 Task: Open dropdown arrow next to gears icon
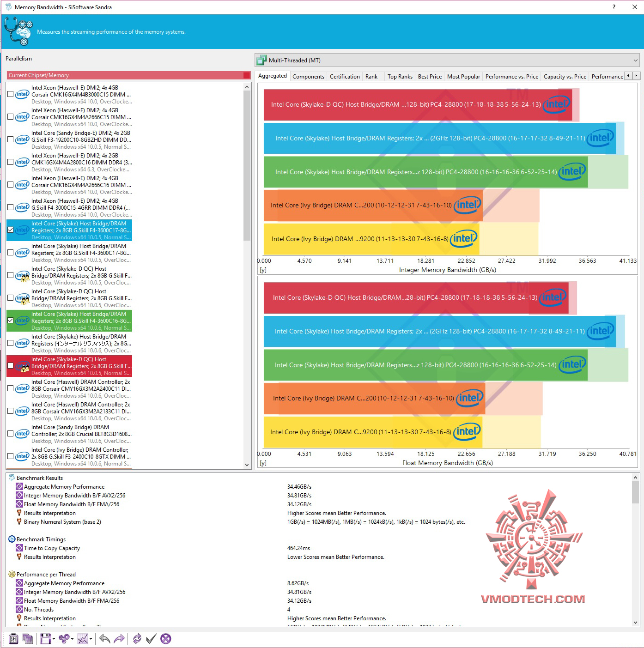click(72, 639)
